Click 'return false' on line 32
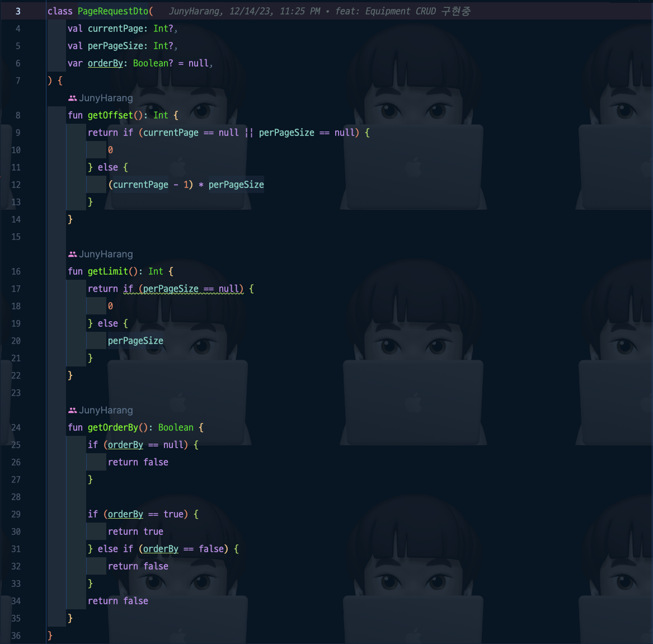Image resolution: width=653 pixels, height=644 pixels. [x=138, y=566]
